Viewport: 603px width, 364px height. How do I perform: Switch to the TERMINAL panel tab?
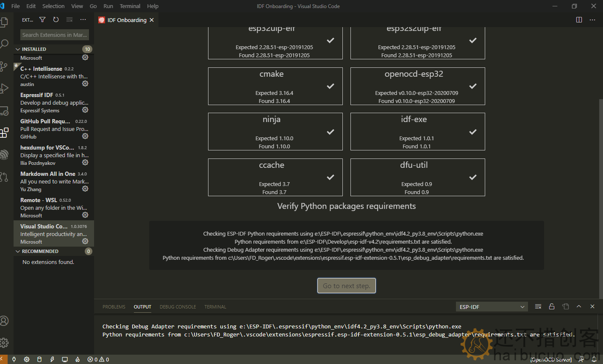pyautogui.click(x=215, y=307)
